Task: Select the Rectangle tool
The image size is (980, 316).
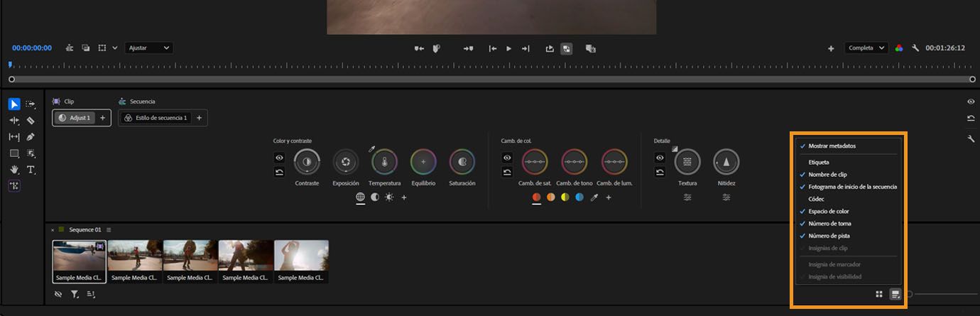Action: [14, 153]
